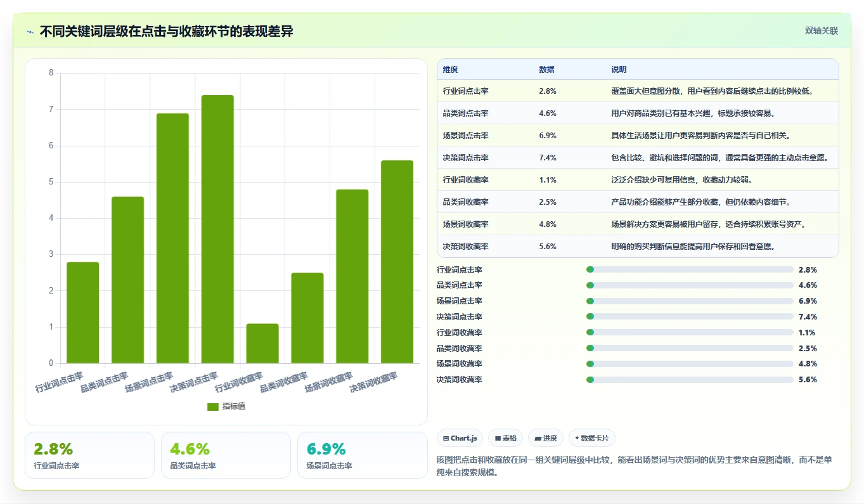Click the summary paragraph starting 该图把点击和收藏
864x504 pixels.
634,466
